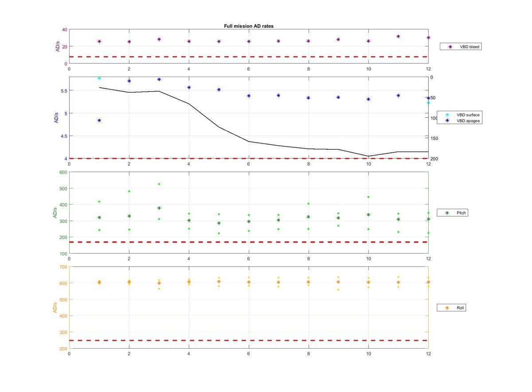Click the "150" right-axis tick label
532x392 pixels.
434,139
